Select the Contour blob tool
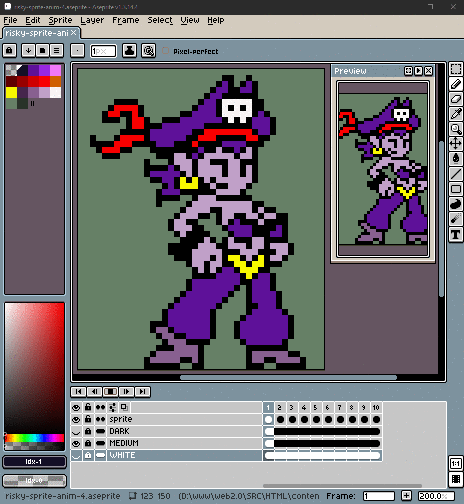 point(456,204)
